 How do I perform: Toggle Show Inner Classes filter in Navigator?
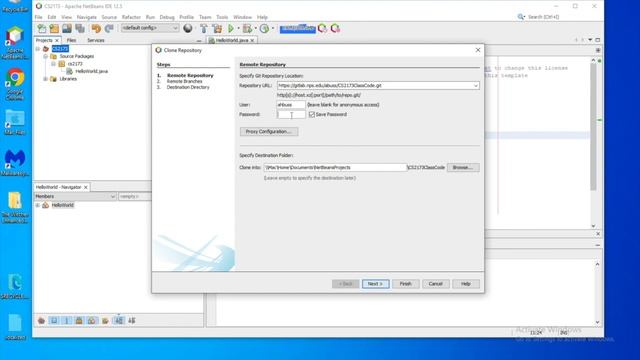pyautogui.click(x=92, y=320)
